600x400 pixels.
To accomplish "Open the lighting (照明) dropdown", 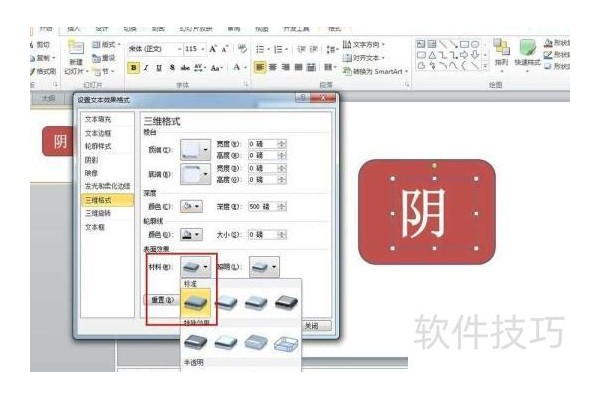I will point(264,267).
